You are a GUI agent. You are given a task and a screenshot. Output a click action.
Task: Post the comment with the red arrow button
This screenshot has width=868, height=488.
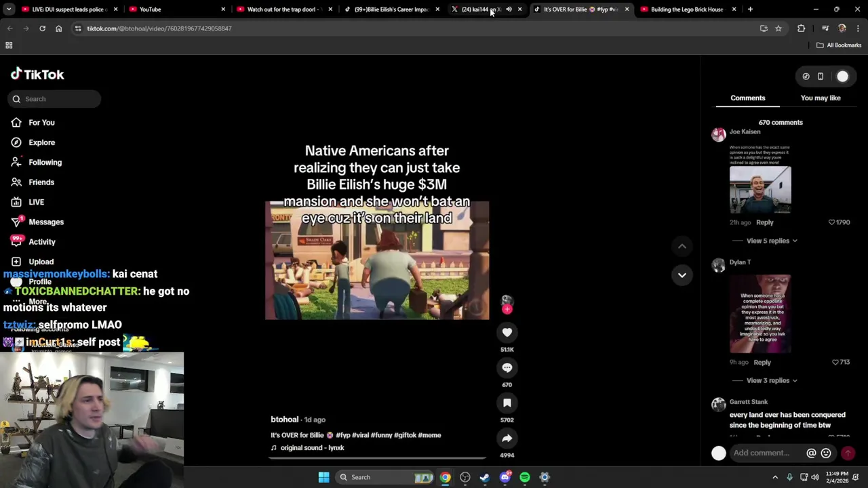coord(848,453)
